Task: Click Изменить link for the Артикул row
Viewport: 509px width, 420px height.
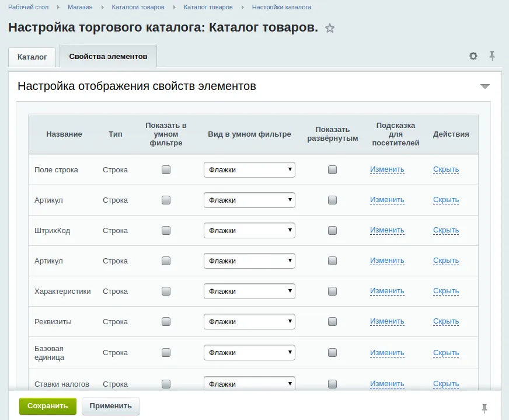Action: (387, 199)
